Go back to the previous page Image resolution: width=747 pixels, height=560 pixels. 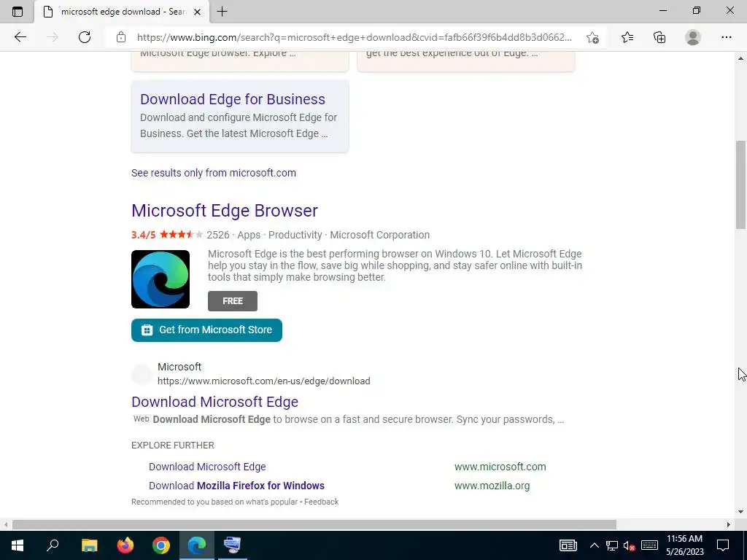point(20,37)
